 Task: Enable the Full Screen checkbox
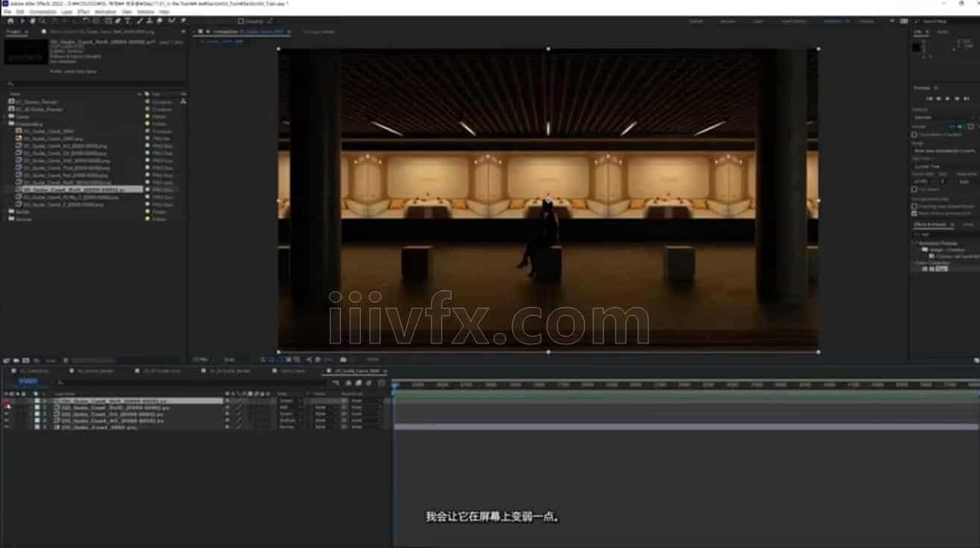914,189
